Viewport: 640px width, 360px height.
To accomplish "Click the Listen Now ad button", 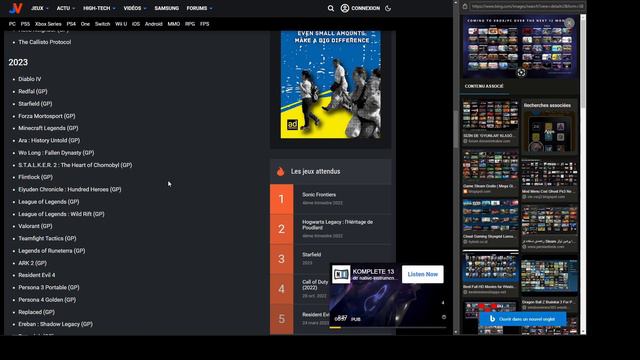I will coord(422,274).
